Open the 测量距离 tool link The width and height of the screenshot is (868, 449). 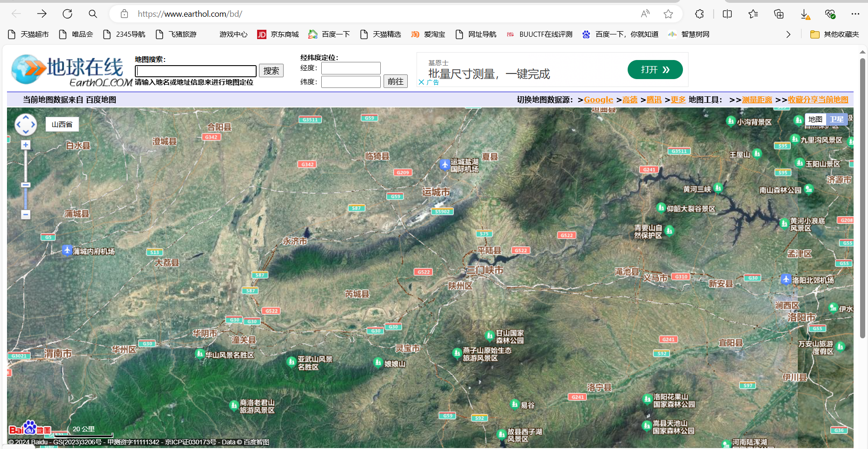click(757, 100)
